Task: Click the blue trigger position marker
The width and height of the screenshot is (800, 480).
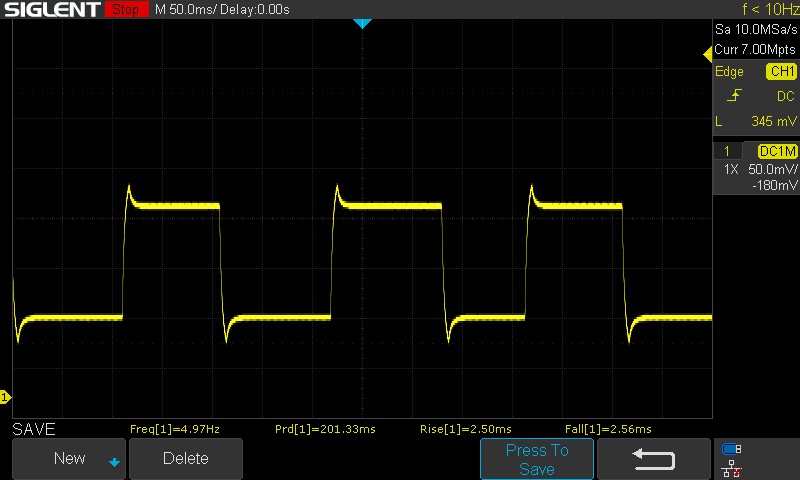Action: click(362, 23)
